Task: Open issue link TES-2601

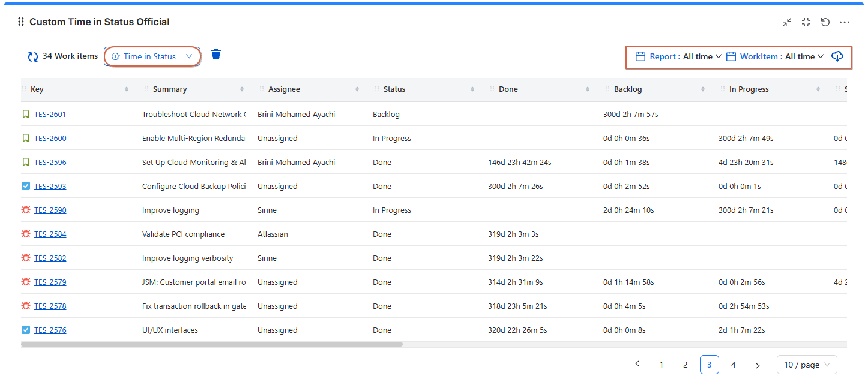Action: (x=50, y=114)
